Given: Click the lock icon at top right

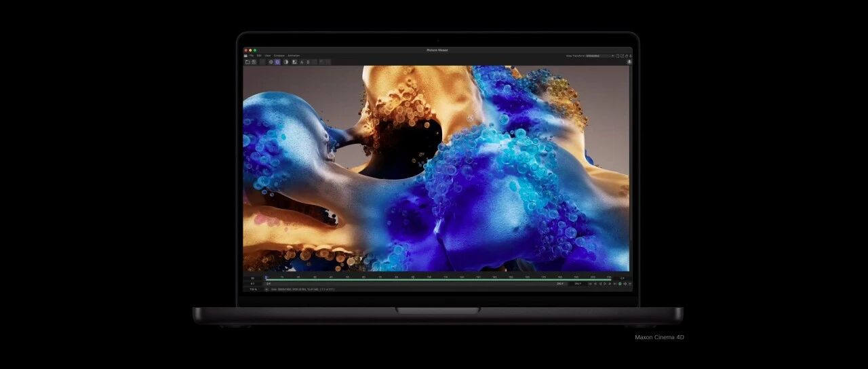Looking at the screenshot, I should [627, 56].
